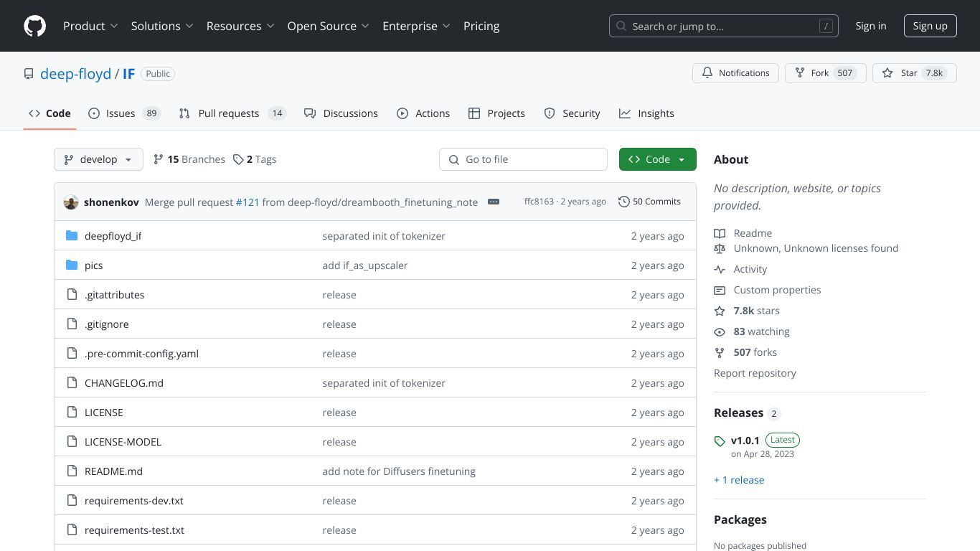Open the LICENSE-MODEL file
The height and width of the screenshot is (551, 980).
[x=123, y=441]
